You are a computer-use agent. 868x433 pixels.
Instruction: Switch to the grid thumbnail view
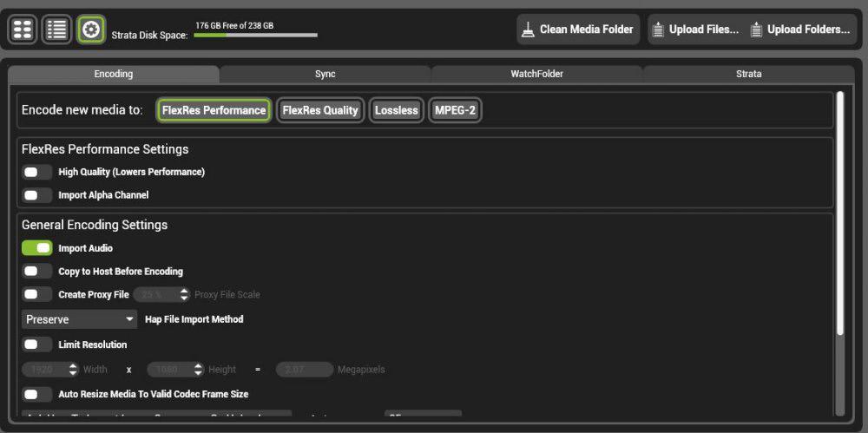tap(23, 30)
